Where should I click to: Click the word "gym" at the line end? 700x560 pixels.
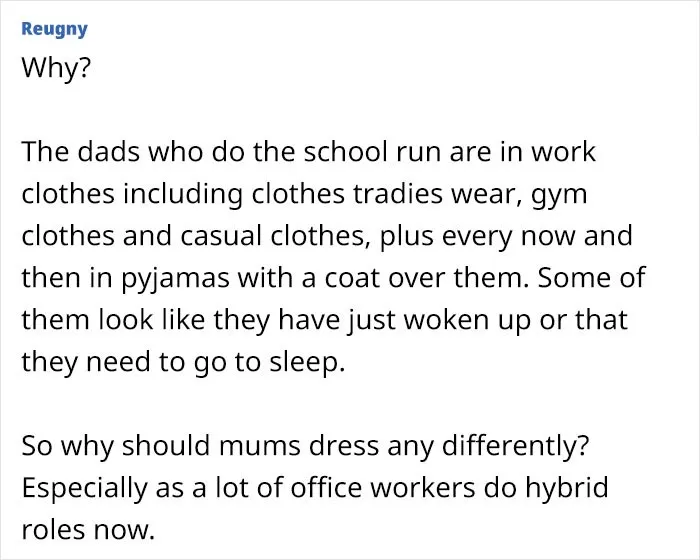click(558, 196)
